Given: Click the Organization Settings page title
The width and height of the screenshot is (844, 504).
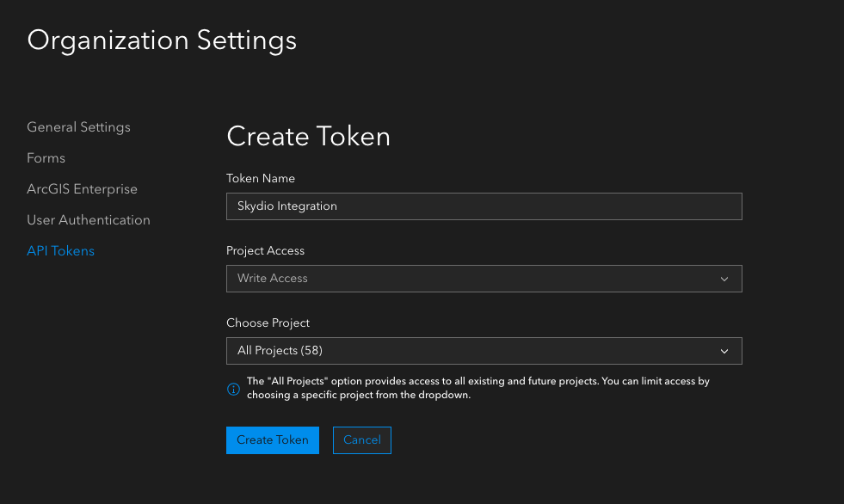Looking at the screenshot, I should pyautogui.click(x=162, y=40).
